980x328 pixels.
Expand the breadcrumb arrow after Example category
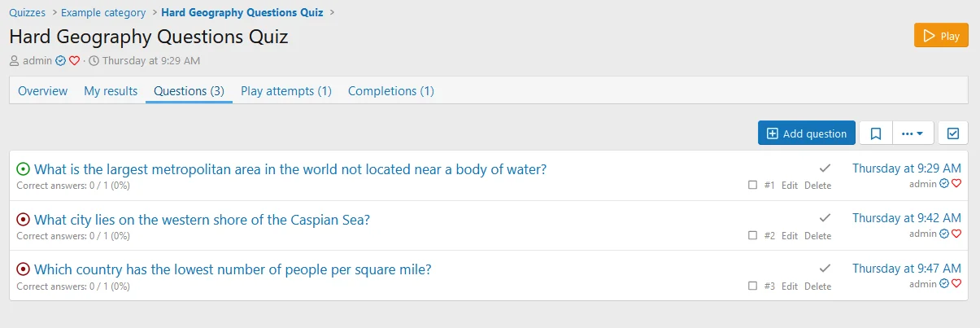(154, 13)
